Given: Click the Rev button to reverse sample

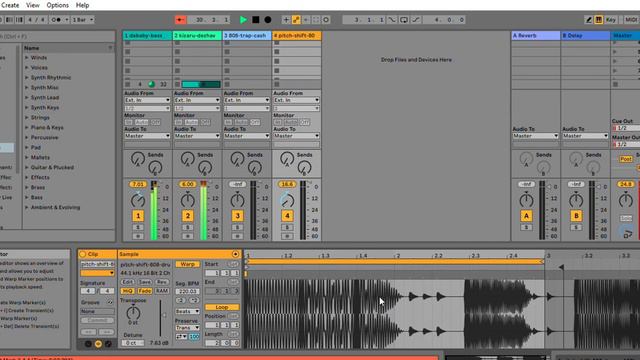Looking at the screenshot, I should coord(162,282).
